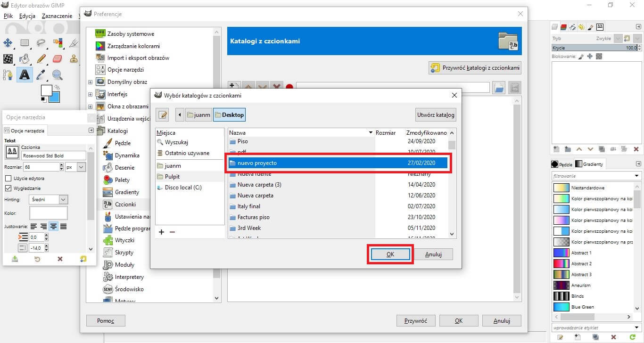The height and width of the screenshot is (343, 644).
Task: Click the juanm path breadcrumb button
Action: tap(198, 114)
